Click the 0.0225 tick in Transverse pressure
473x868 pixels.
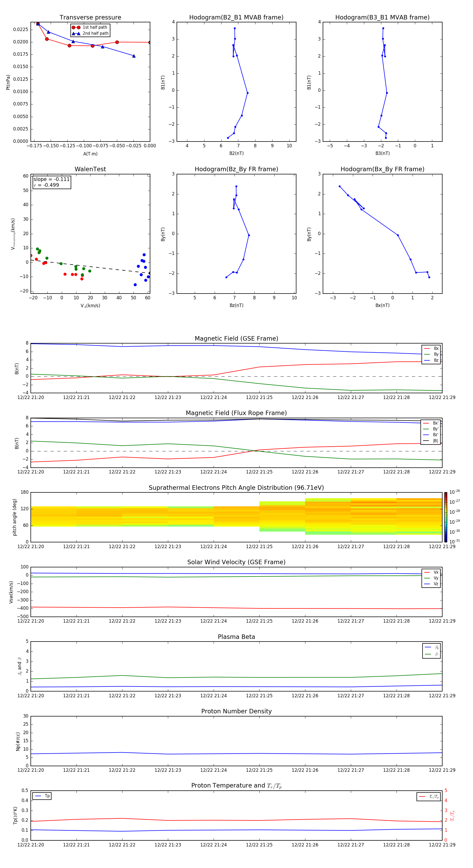pyautogui.click(x=20, y=30)
